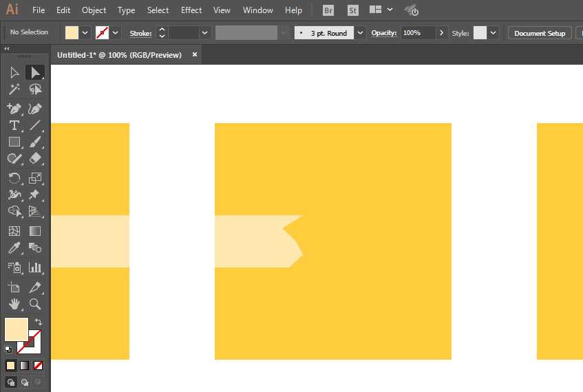
Task: Swap fill and stroke colors
Action: click(38, 322)
